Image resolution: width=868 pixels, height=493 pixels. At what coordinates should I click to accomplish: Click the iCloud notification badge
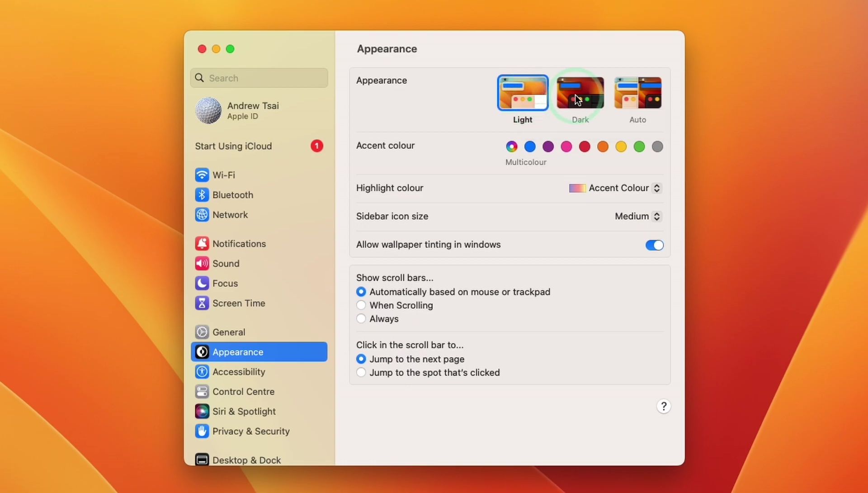point(317,146)
